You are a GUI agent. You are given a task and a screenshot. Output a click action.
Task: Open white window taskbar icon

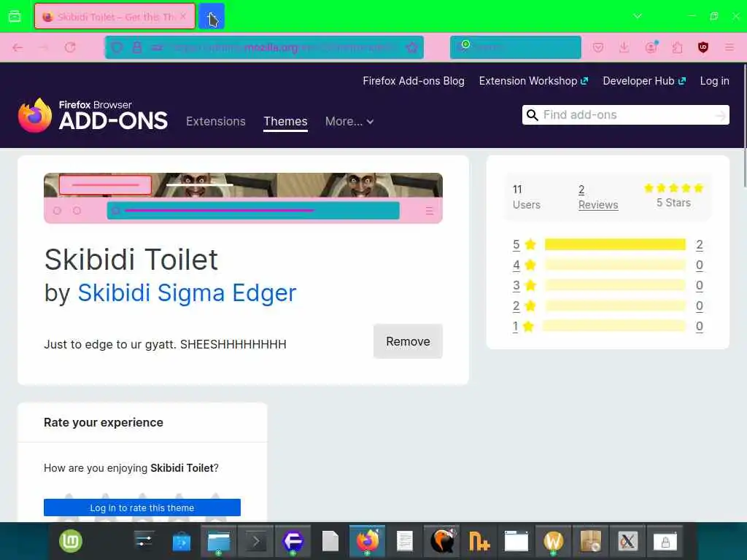(516, 542)
